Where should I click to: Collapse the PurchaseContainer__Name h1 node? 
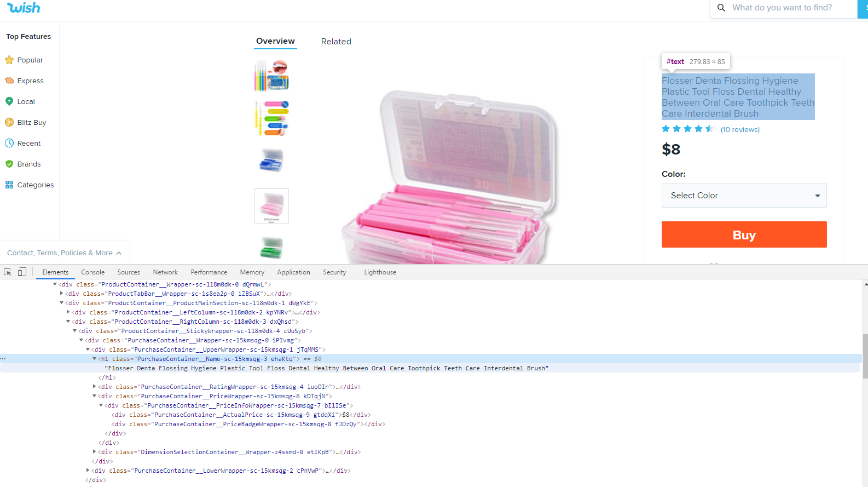click(x=95, y=359)
